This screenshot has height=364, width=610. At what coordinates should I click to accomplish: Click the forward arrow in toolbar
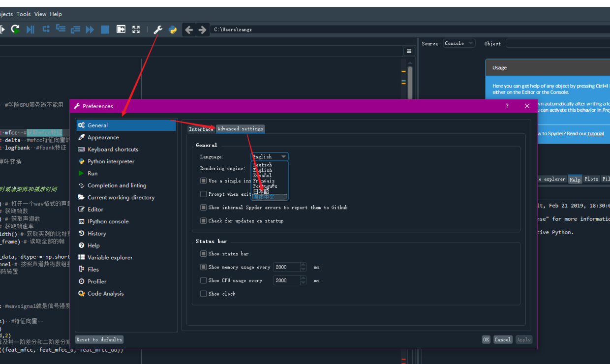tap(202, 30)
